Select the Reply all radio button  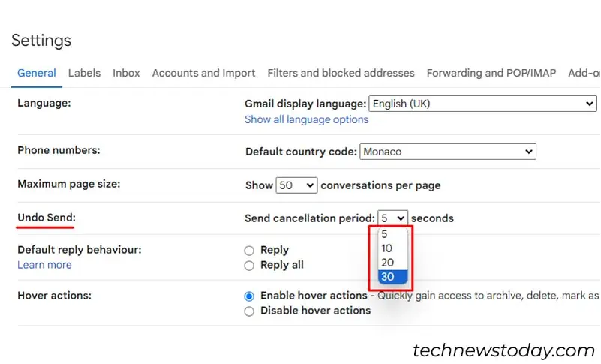pos(249,266)
